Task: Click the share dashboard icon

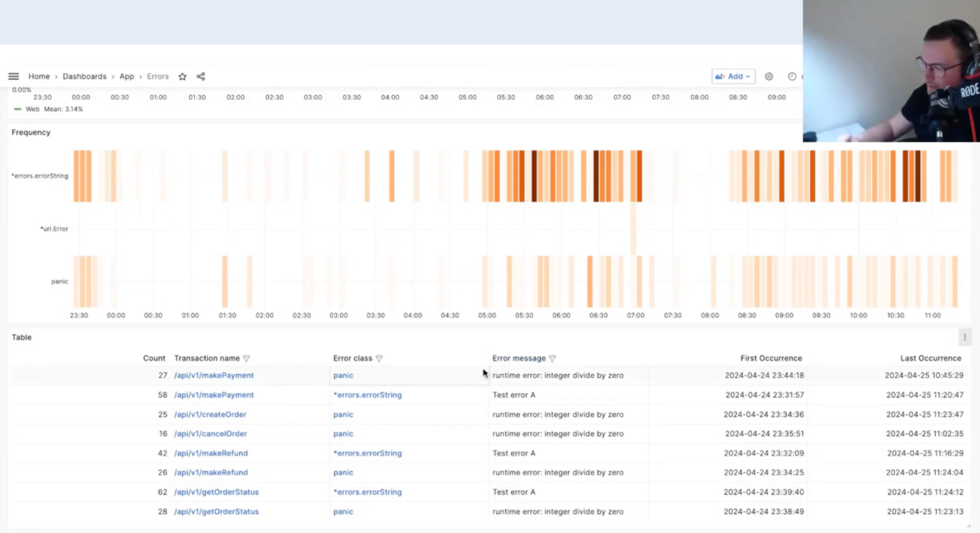Action: 201,77
